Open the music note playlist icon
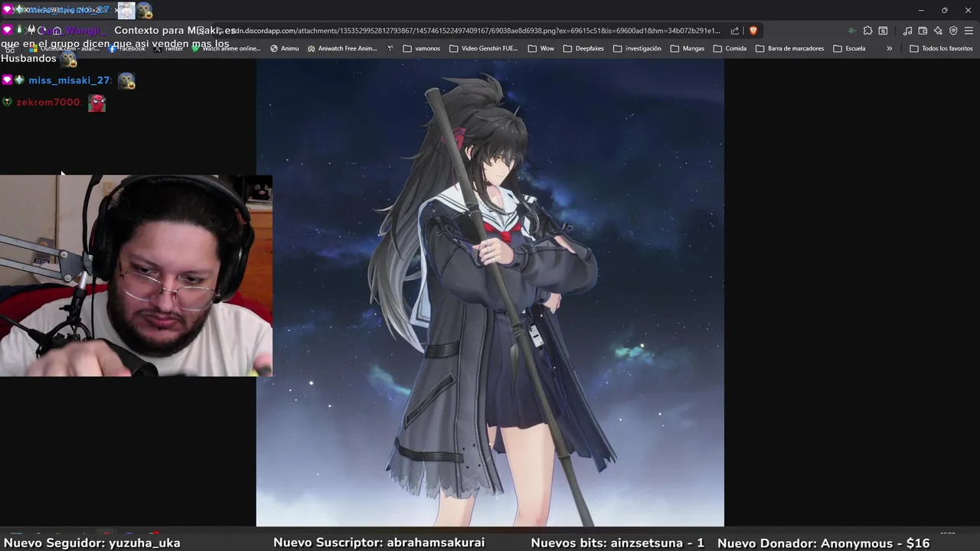 907,31
